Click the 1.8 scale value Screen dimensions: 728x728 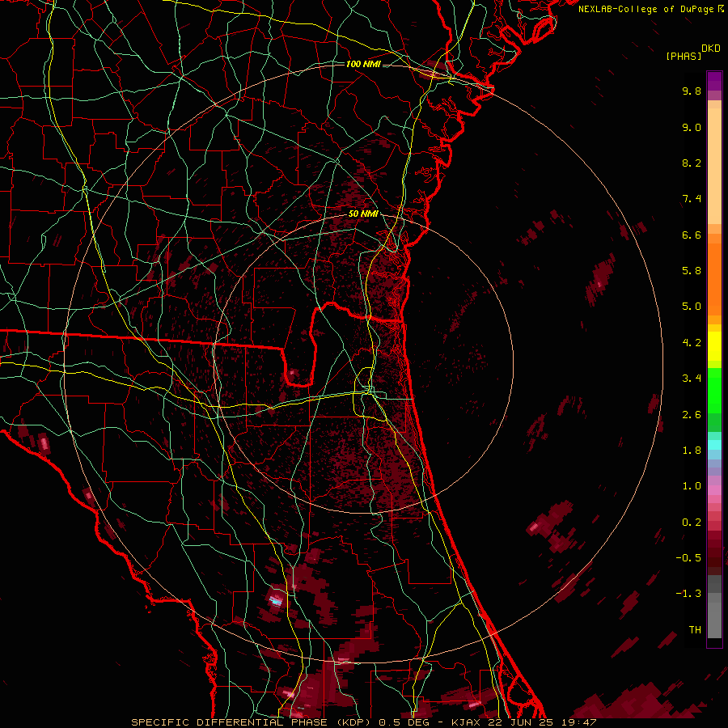pyautogui.click(x=692, y=451)
